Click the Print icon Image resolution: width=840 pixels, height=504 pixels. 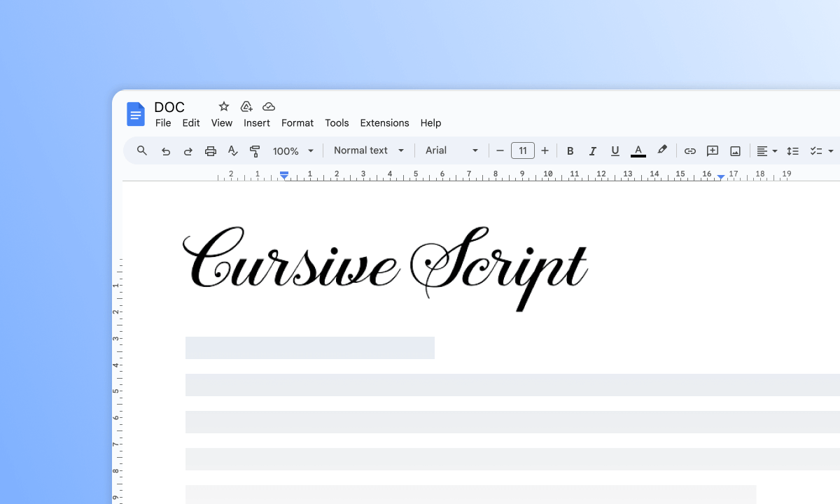click(211, 150)
